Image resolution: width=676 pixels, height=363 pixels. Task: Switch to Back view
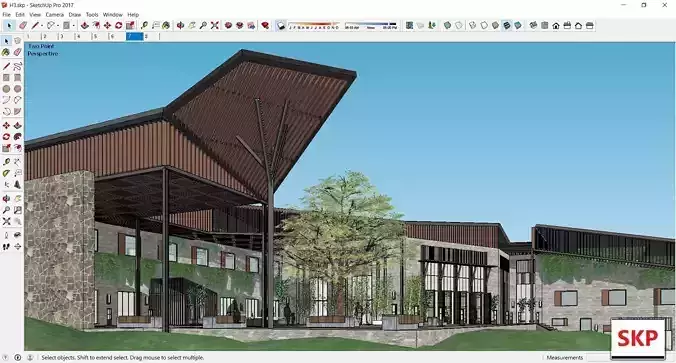[x=578, y=26]
